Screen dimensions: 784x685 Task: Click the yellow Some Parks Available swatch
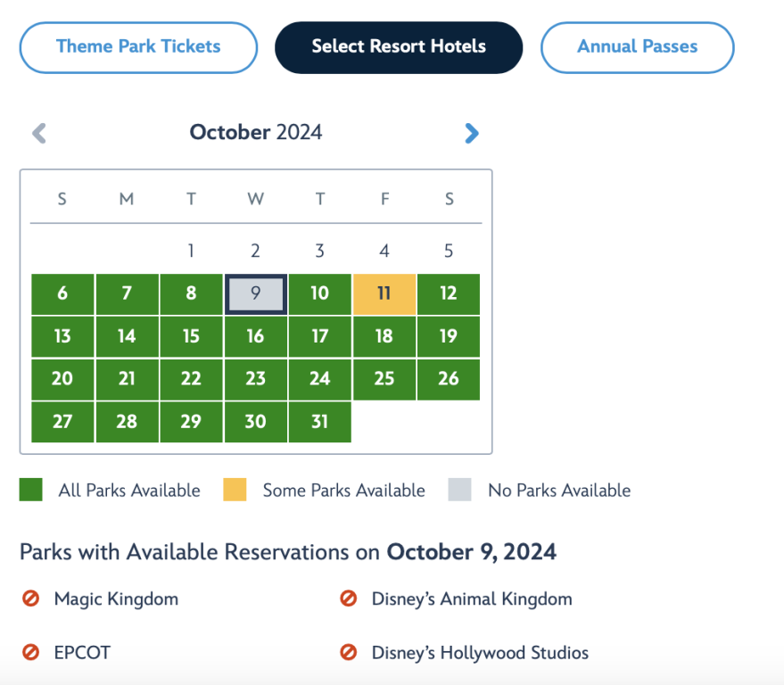pos(235,490)
